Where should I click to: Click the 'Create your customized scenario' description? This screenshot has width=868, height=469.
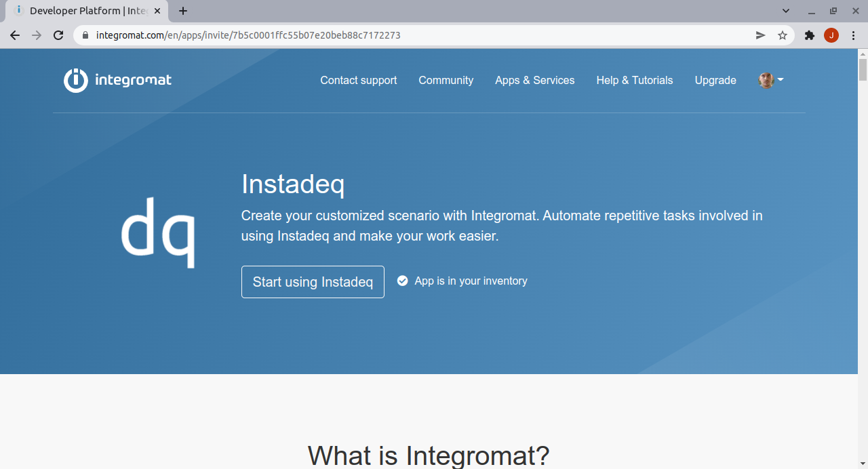pos(502,226)
